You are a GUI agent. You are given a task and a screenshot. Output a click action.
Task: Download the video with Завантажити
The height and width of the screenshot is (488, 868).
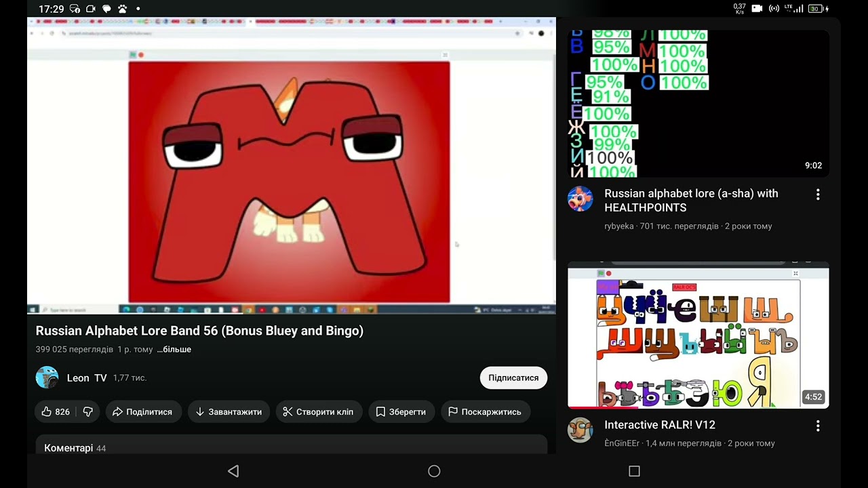coord(229,411)
